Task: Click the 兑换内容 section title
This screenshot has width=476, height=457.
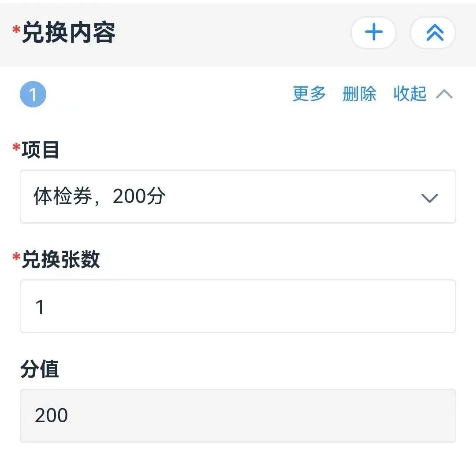Action: pos(69,33)
